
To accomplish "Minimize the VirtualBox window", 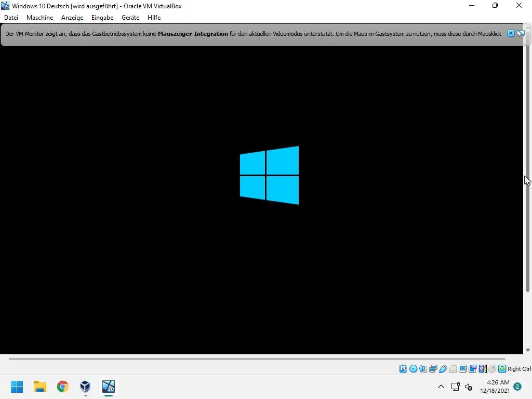I will (472, 5).
